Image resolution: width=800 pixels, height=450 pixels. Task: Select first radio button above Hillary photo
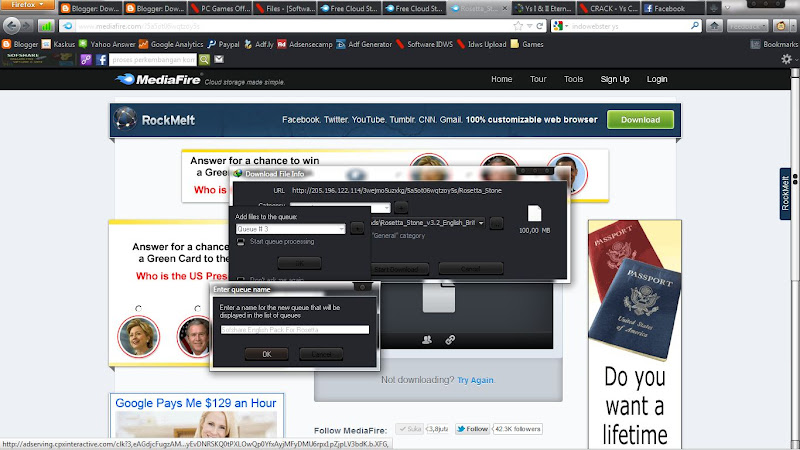pyautogui.click(x=138, y=309)
